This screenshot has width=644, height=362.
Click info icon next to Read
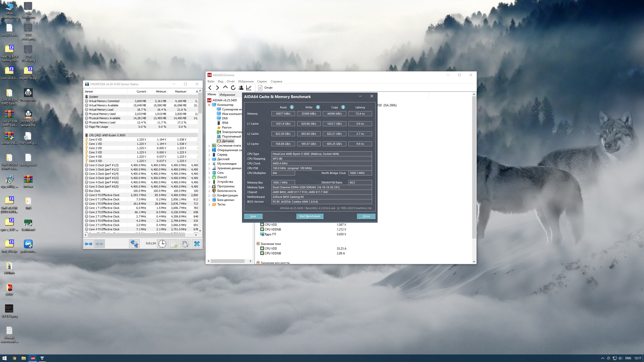[x=292, y=107]
